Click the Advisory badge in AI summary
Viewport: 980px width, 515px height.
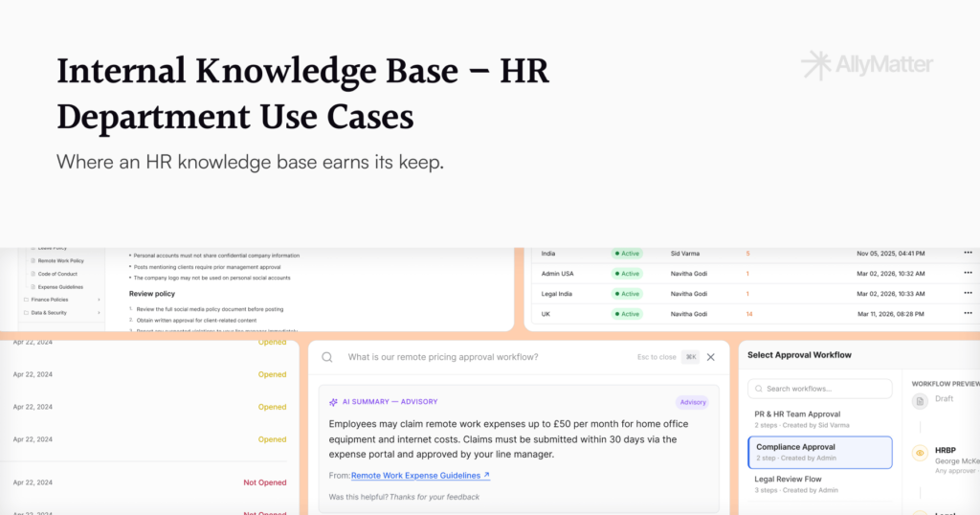(x=693, y=402)
